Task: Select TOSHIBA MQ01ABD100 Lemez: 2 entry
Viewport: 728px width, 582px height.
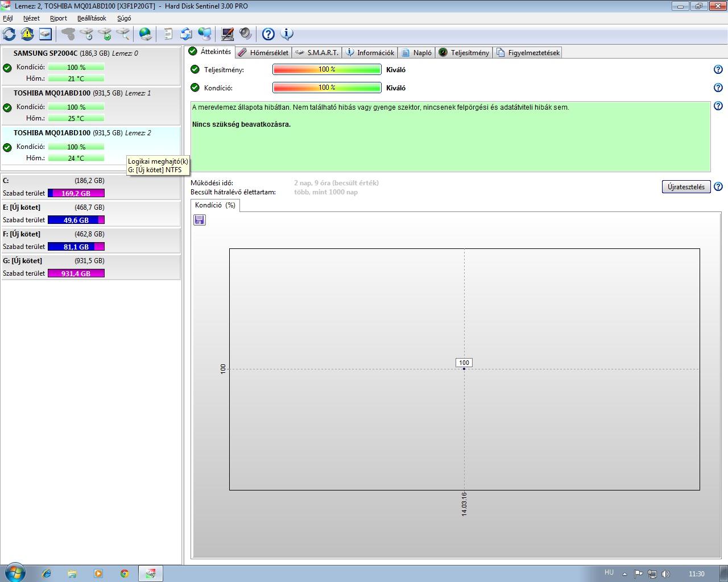Action: [91, 145]
